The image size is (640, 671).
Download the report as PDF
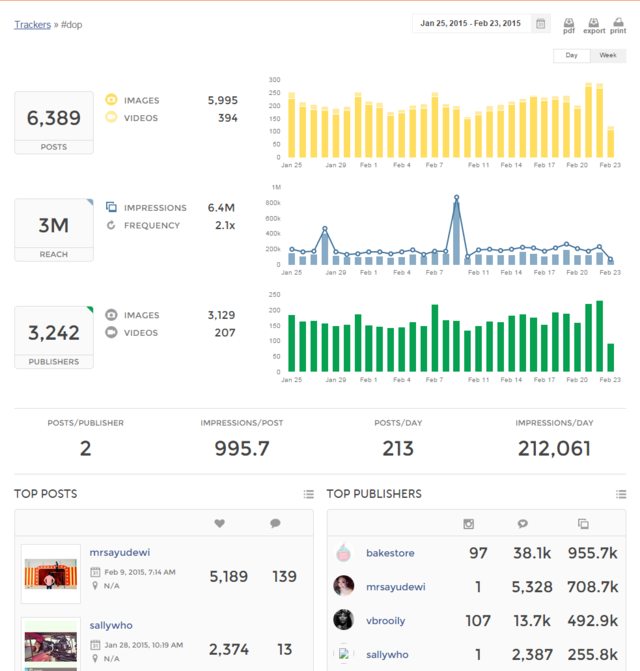[x=569, y=24]
